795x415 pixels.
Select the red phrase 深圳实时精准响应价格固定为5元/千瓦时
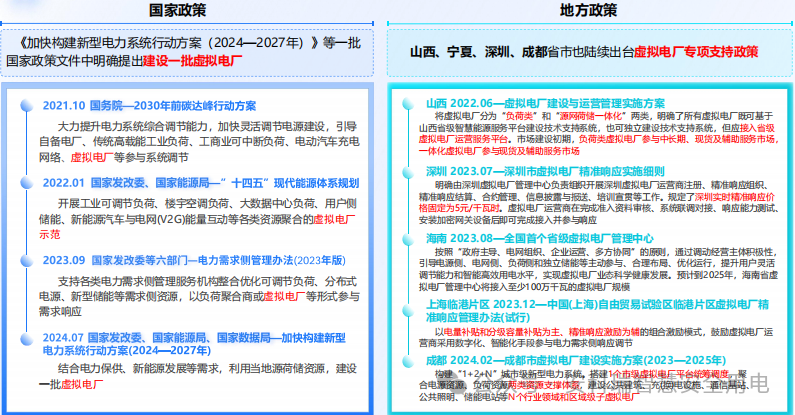[x=597, y=202]
